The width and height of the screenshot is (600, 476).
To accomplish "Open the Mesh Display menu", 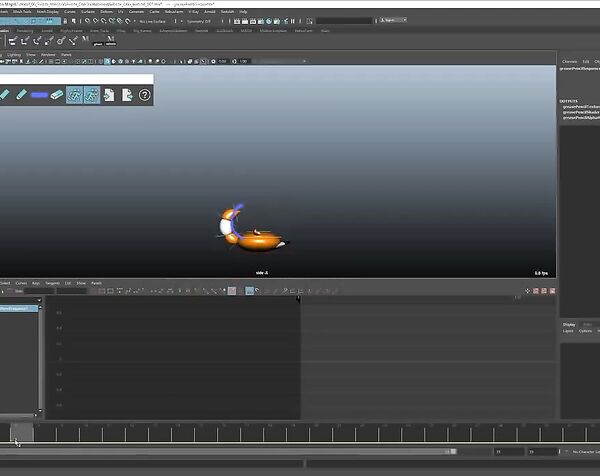I will click(48, 12).
